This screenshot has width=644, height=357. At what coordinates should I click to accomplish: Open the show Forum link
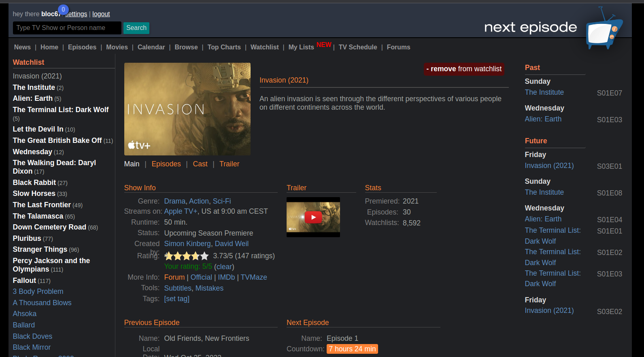tap(174, 277)
